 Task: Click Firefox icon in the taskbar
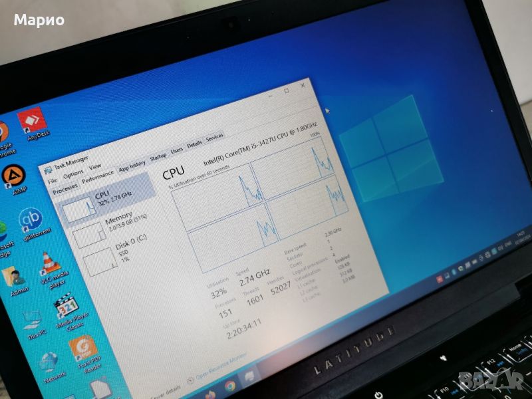pyautogui.click(x=209, y=394)
